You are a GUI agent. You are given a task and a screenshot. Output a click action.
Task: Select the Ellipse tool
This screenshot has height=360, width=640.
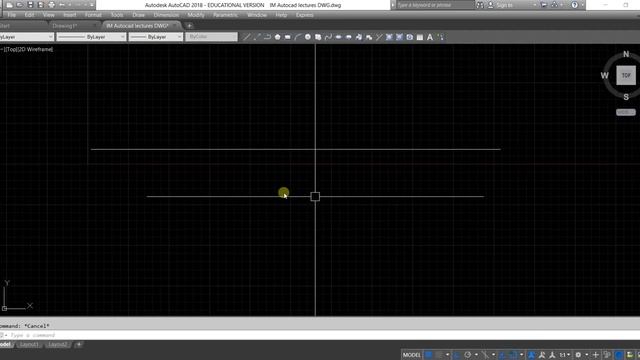pos(338,37)
